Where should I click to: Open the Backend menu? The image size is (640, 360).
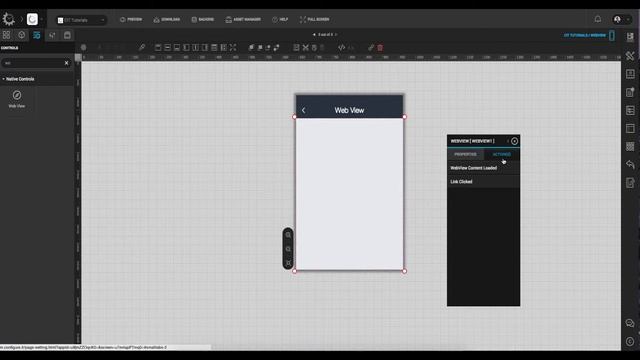coord(202,19)
